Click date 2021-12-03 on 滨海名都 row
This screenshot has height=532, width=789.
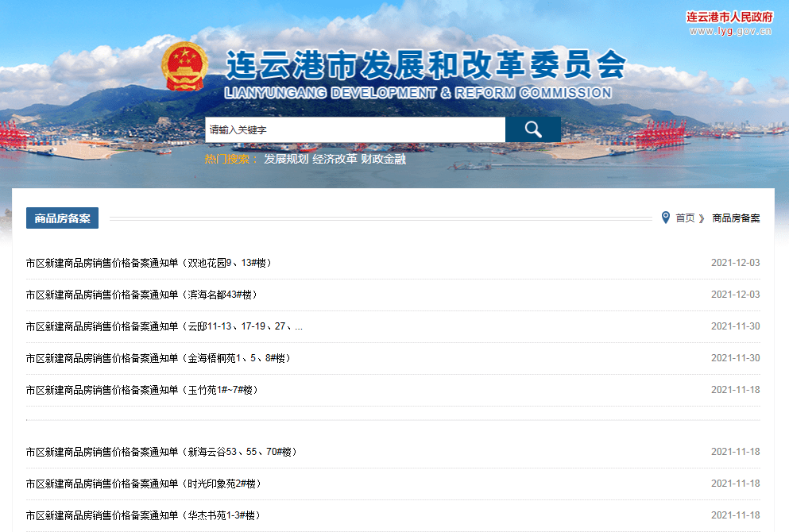pyautogui.click(x=735, y=294)
